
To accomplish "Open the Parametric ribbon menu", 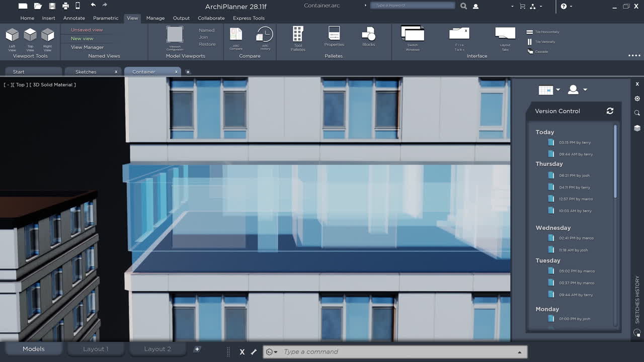I will (x=105, y=18).
